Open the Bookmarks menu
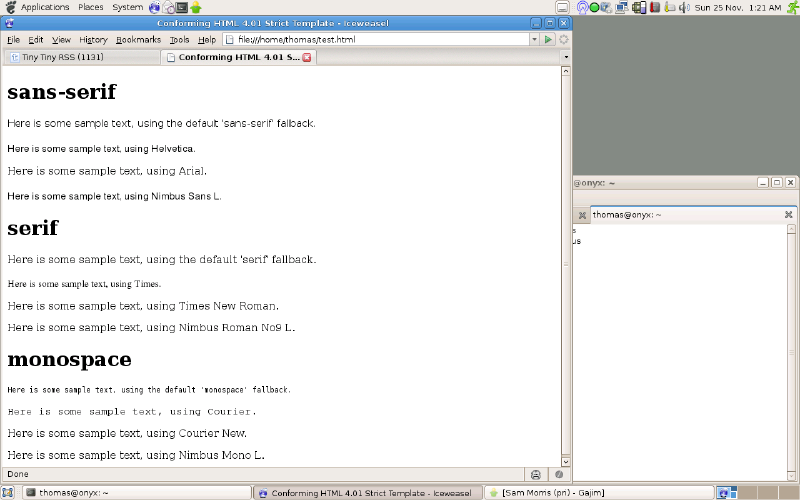 pos(138,39)
